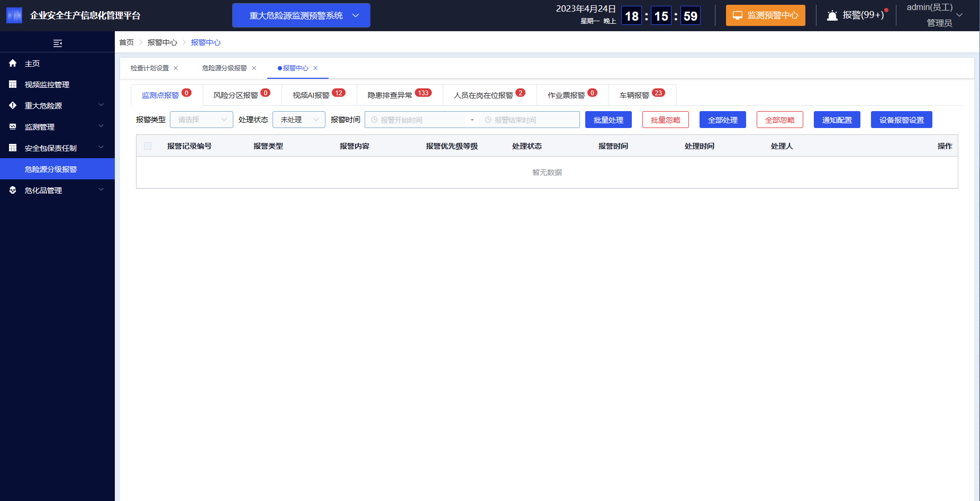Click the 批量忽略 button
The image size is (980, 501).
(666, 120)
